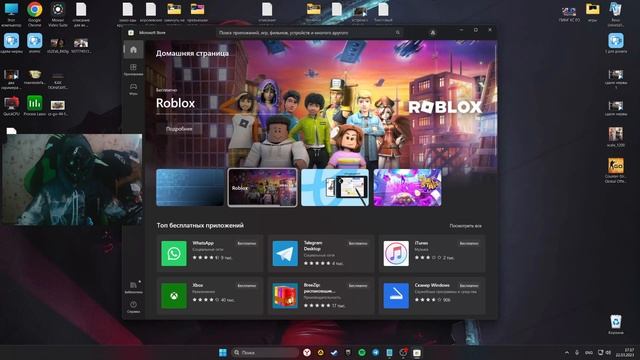Open the Приложения section in Store sidebar
This screenshot has height=360, width=640.
click(133, 69)
